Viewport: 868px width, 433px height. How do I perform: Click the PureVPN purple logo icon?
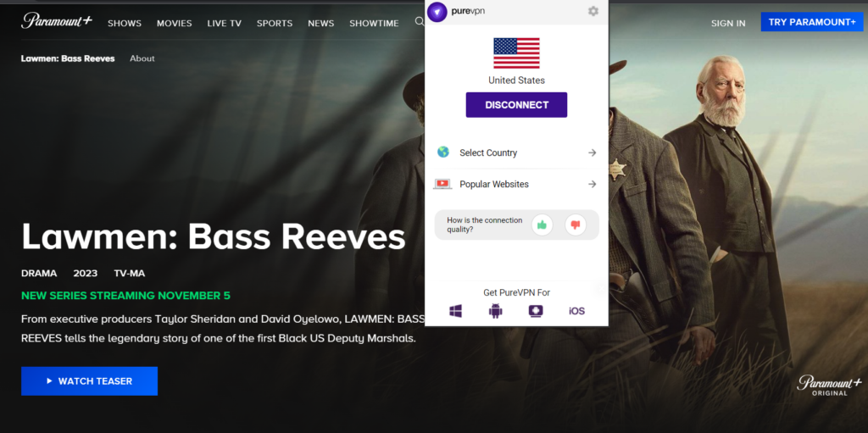(437, 12)
